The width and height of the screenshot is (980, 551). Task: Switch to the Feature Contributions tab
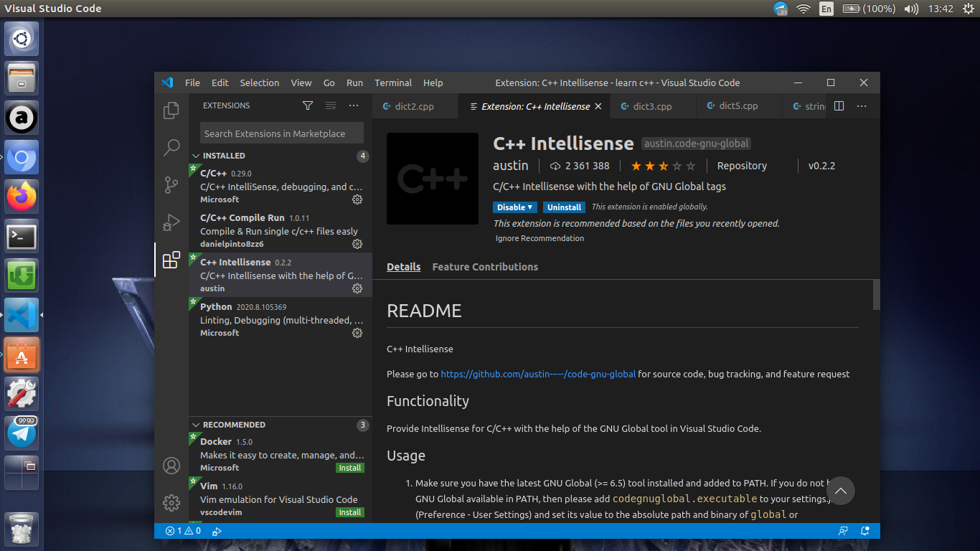[x=485, y=267]
